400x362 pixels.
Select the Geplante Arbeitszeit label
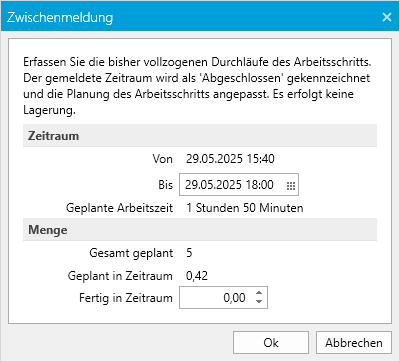(119, 208)
